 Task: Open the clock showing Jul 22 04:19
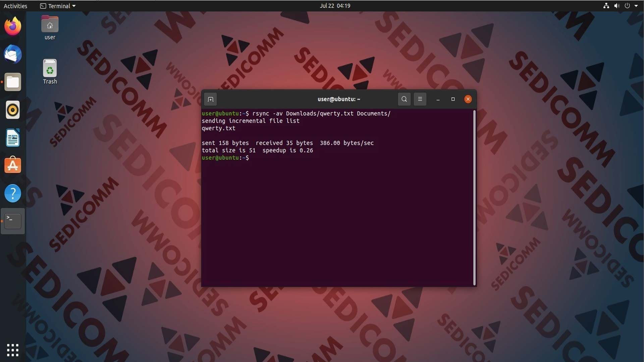[335, 6]
